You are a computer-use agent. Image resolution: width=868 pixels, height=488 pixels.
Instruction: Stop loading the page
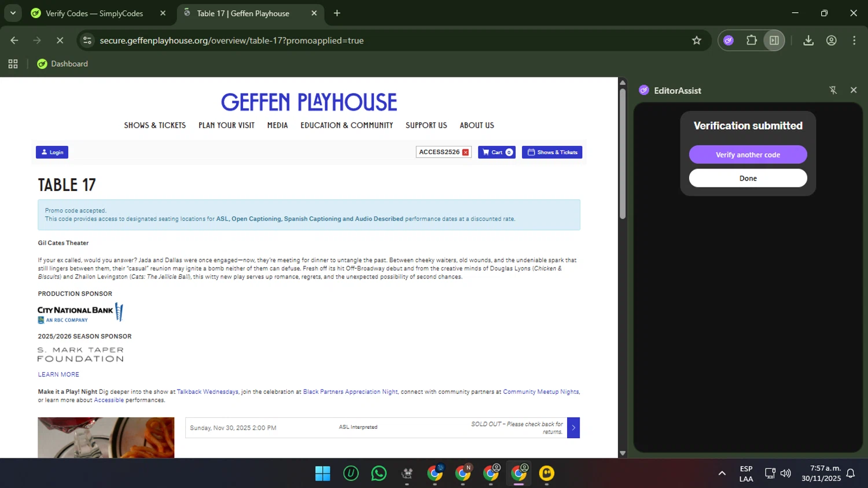coord(60,41)
